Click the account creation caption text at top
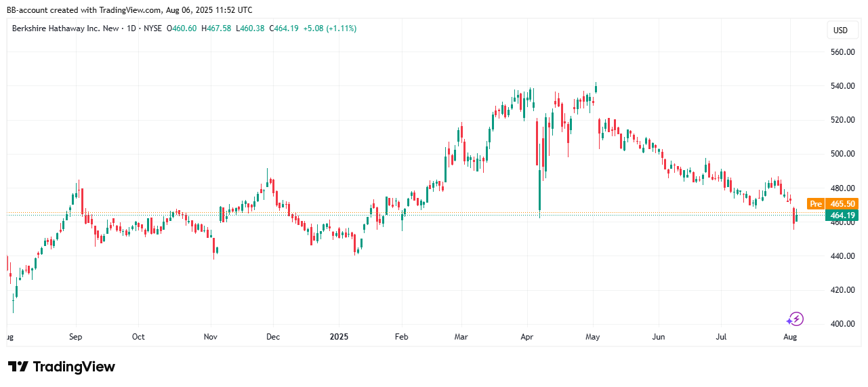The height and width of the screenshot is (387, 868). [x=129, y=9]
